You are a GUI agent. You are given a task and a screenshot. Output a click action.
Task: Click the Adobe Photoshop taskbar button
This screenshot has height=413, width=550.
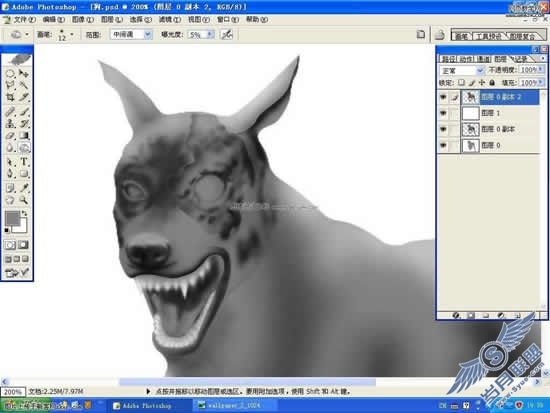(142, 406)
